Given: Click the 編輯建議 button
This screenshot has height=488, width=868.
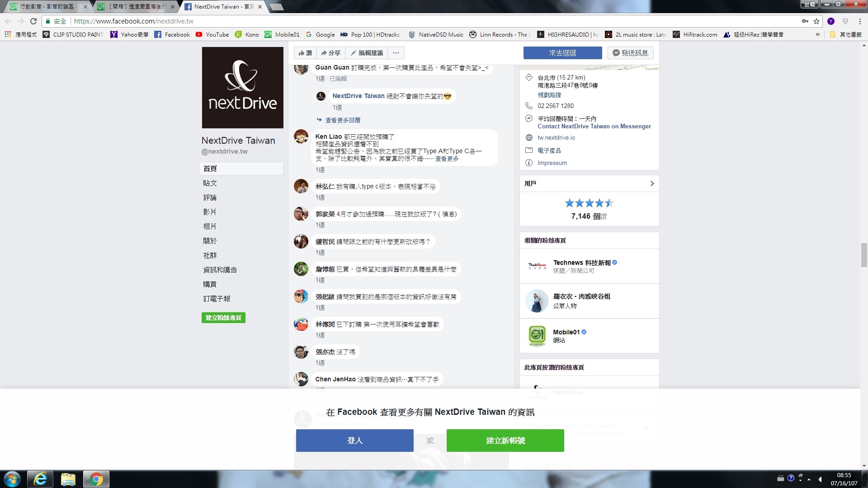Looking at the screenshot, I should click(x=367, y=53).
